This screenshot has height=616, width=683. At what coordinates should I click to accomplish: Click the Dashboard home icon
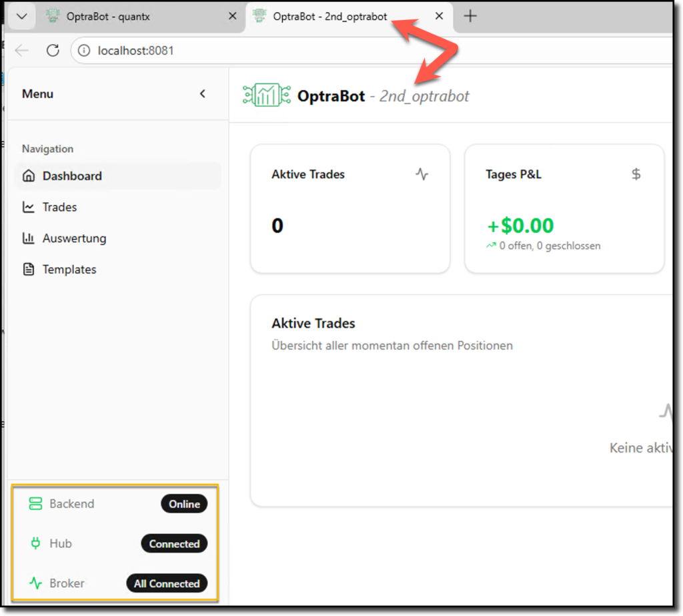29,176
